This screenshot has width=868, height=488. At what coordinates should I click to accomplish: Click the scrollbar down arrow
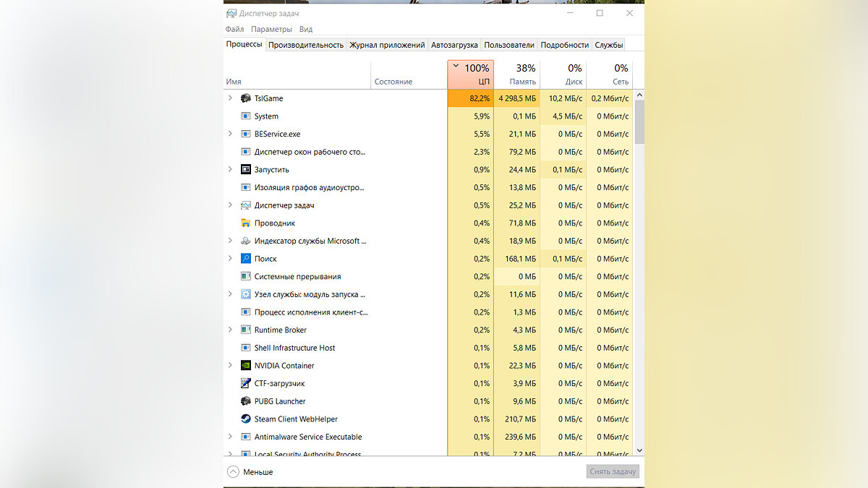[639, 450]
